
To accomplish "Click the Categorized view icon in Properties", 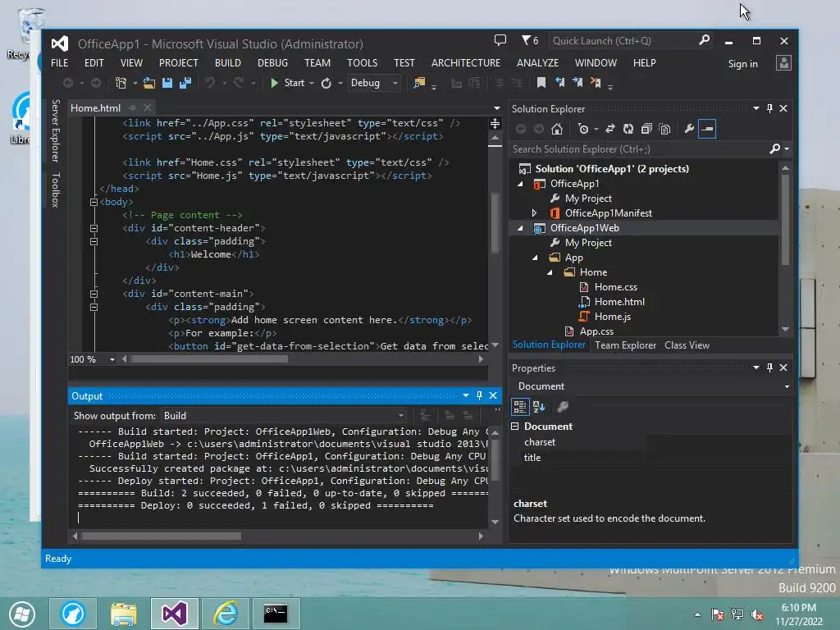I will 519,407.
